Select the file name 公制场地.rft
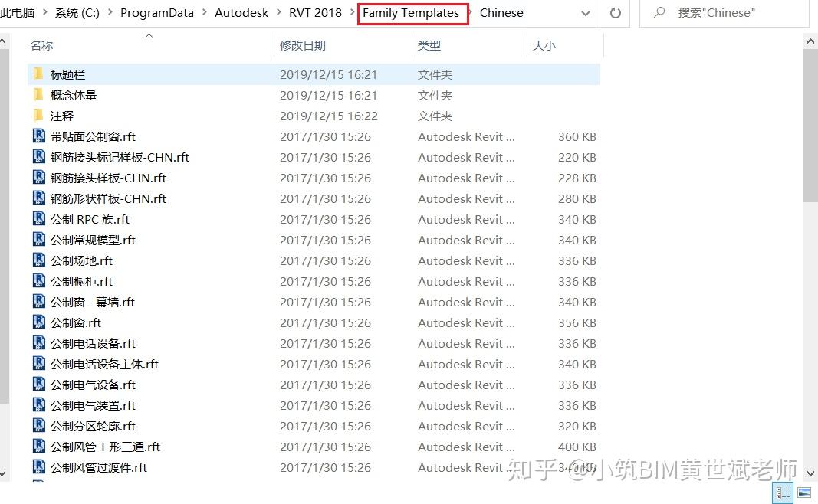 (x=81, y=260)
